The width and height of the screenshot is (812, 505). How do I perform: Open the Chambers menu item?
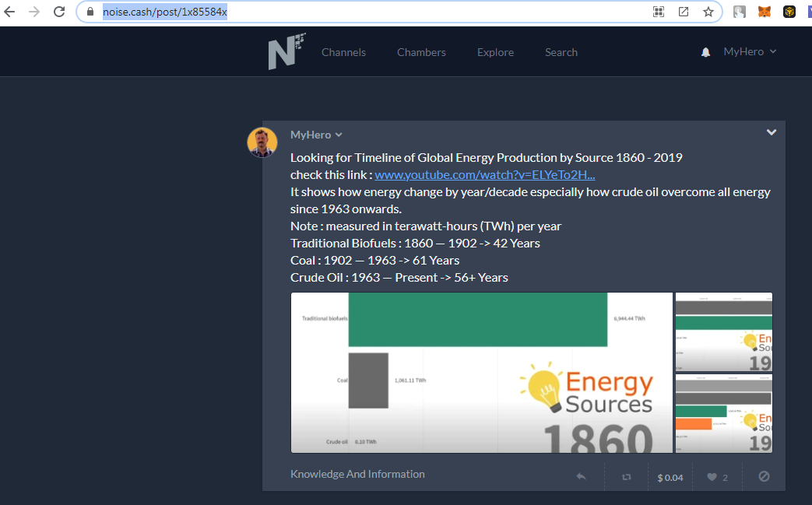tap(421, 52)
